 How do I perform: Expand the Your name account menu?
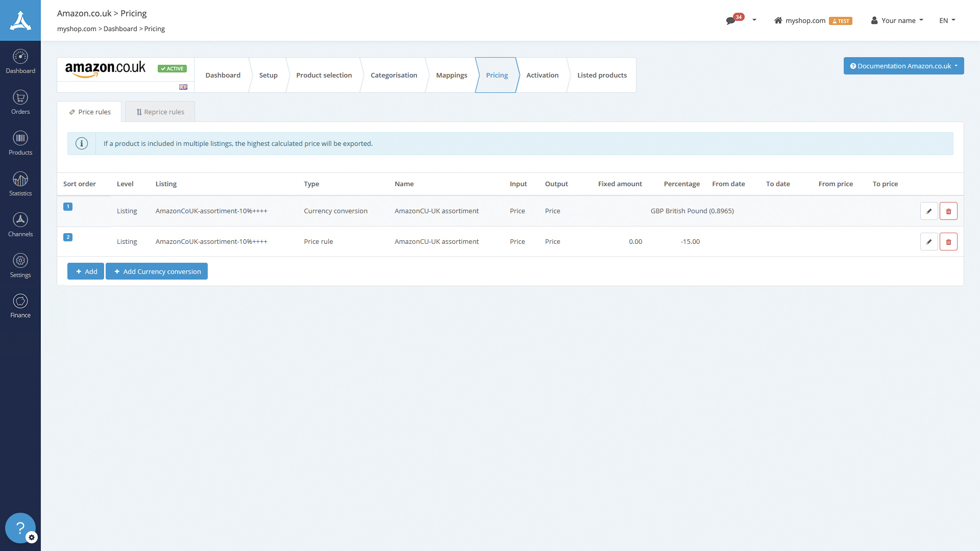(x=897, y=20)
